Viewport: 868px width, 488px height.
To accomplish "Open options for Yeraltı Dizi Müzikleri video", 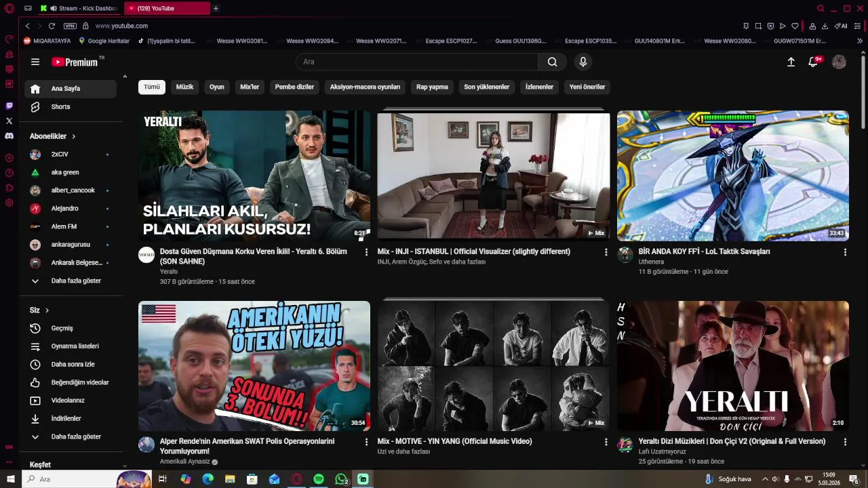I will click(845, 442).
